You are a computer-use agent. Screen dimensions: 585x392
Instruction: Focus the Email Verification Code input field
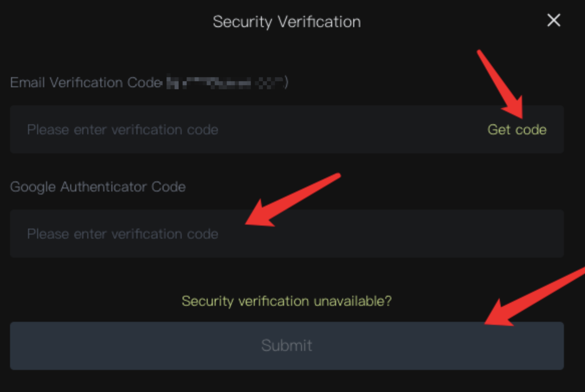coord(251,130)
